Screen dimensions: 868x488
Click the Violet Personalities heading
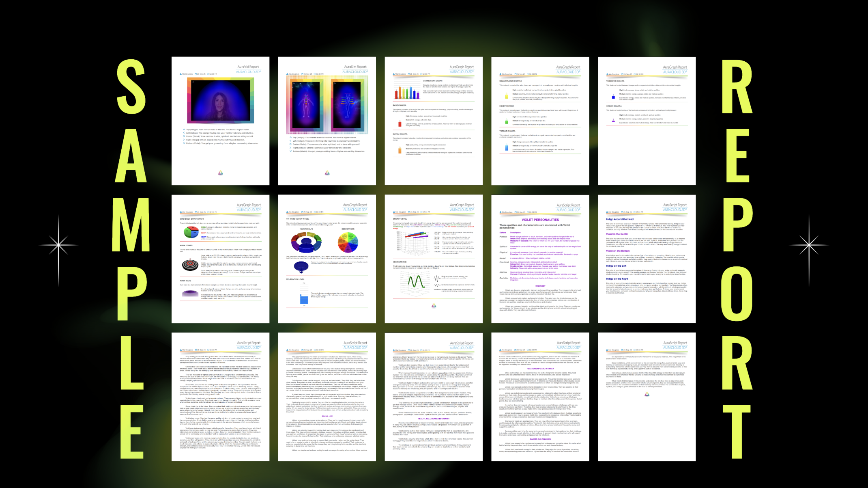[540, 220]
